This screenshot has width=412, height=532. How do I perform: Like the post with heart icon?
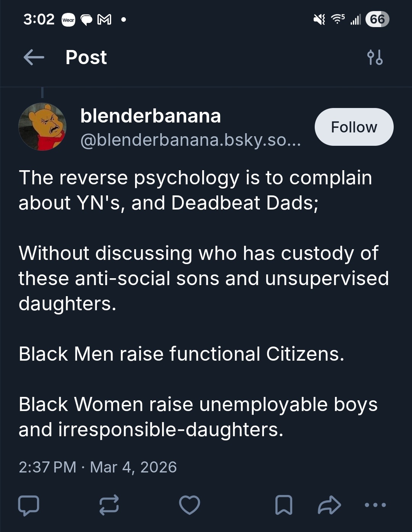coord(190,505)
